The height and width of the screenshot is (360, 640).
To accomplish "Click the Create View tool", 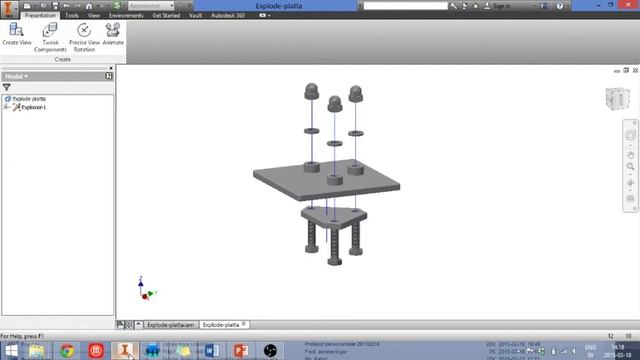I will pyautogui.click(x=16, y=34).
